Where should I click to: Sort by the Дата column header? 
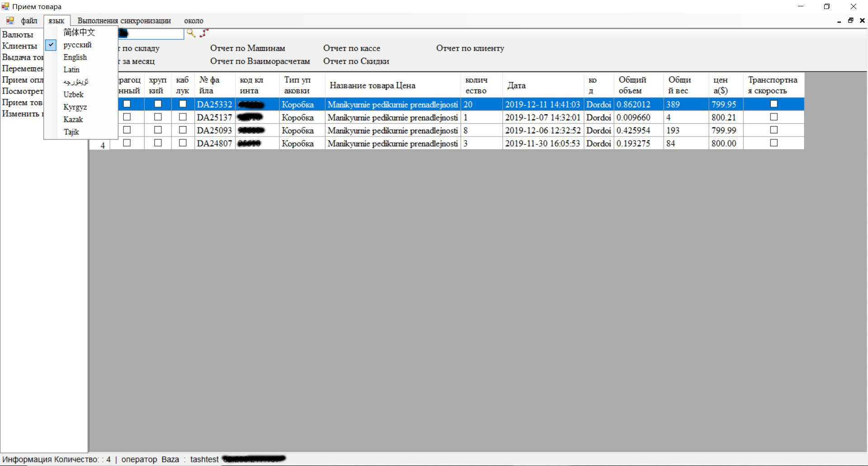[516, 85]
